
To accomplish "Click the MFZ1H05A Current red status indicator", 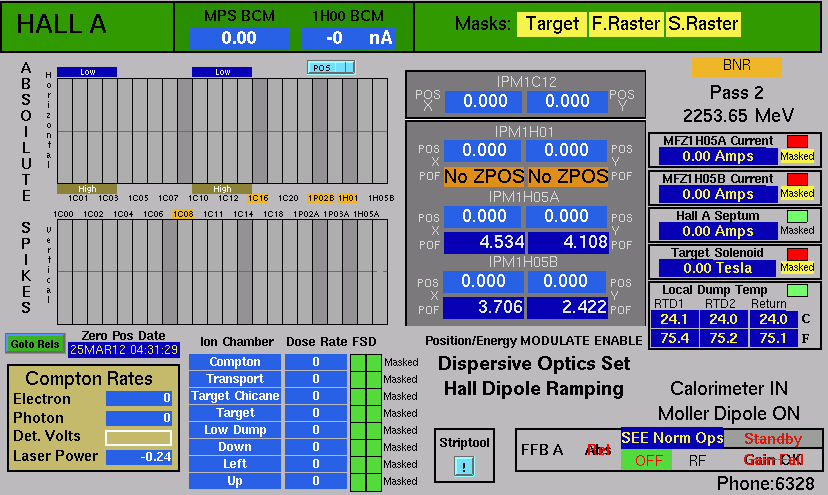I will click(x=797, y=141).
